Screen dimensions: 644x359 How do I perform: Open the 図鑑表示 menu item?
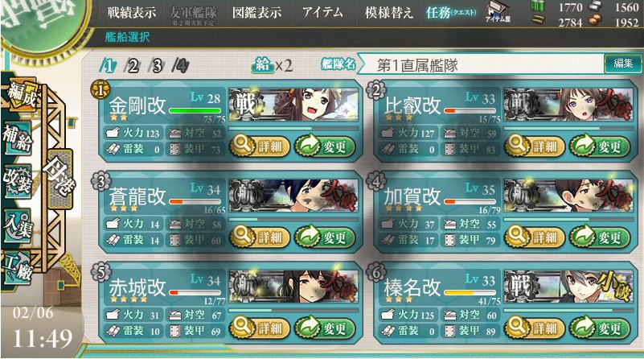click(x=256, y=13)
